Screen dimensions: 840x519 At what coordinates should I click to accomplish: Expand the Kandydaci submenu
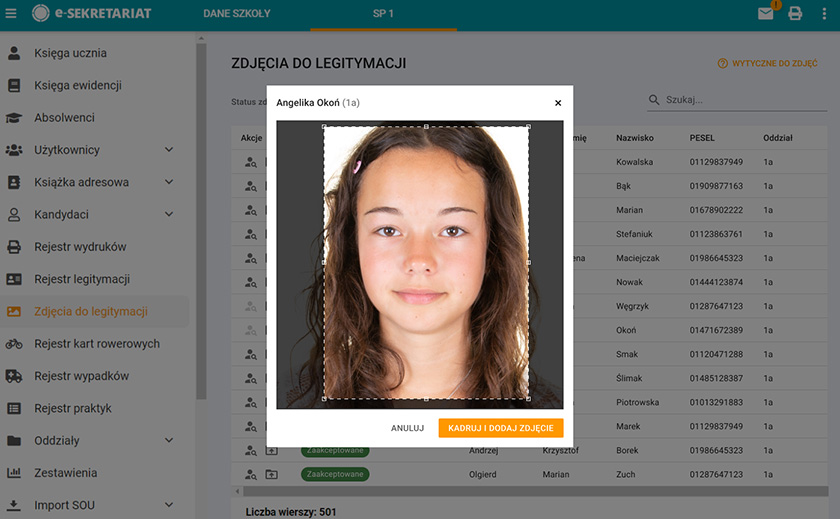click(168, 215)
